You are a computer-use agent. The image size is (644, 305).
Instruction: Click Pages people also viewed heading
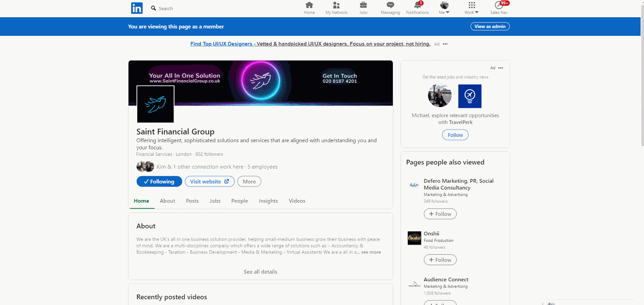point(445,162)
